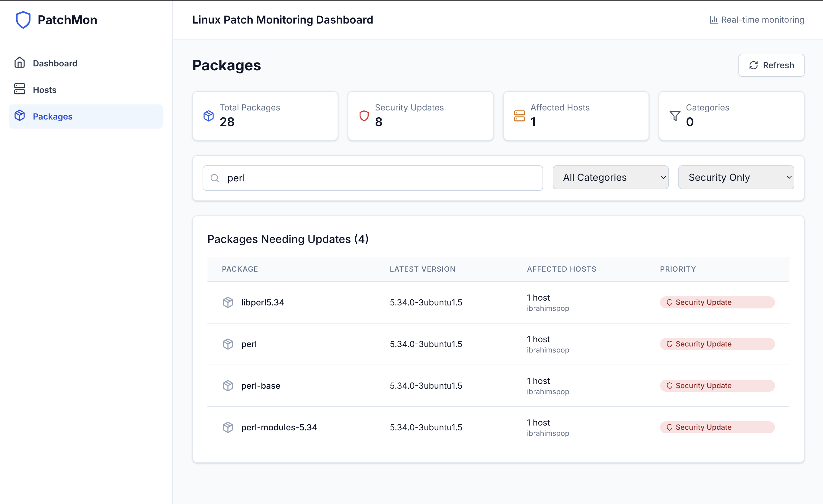Open the All Categories dropdown
823x504 pixels.
[610, 177]
